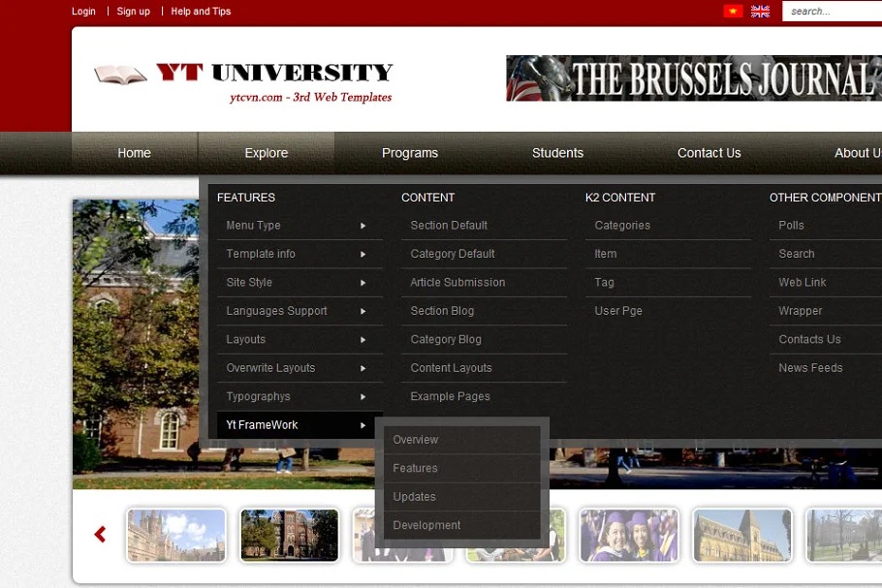Image resolution: width=882 pixels, height=588 pixels.
Task: Click the Vietnamese flag language icon
Action: click(733, 12)
